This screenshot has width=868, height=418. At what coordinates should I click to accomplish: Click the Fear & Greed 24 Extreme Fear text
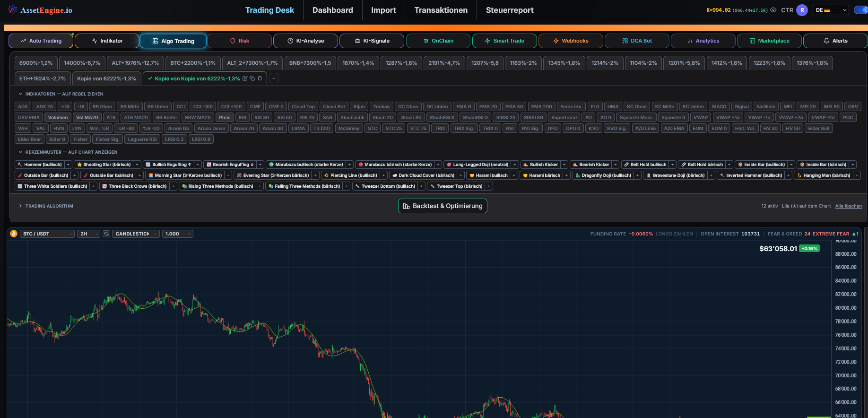[808, 234]
